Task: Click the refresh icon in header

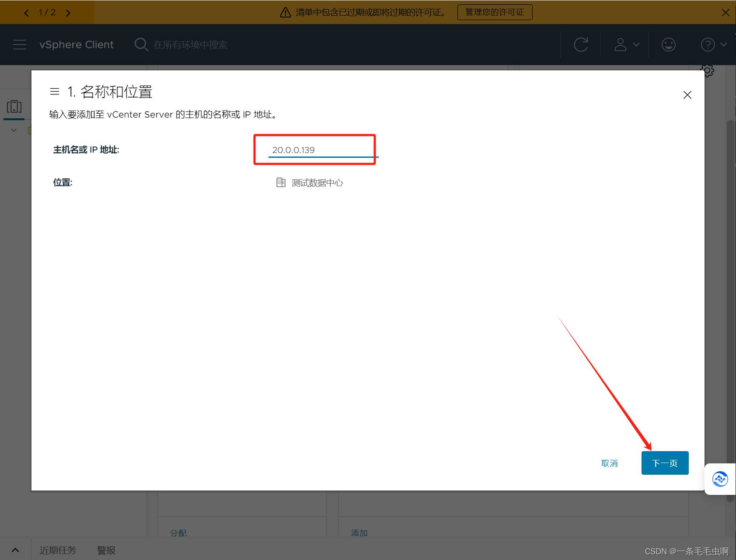Action: tap(581, 45)
